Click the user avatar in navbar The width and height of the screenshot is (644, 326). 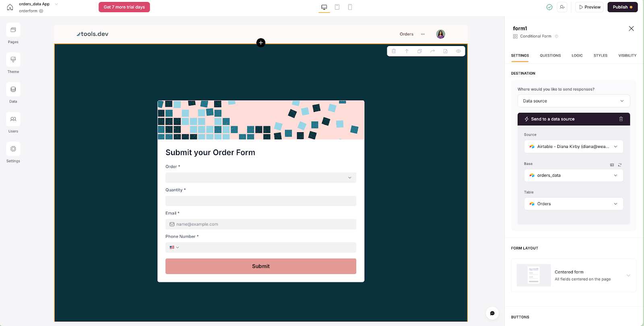[x=441, y=34]
